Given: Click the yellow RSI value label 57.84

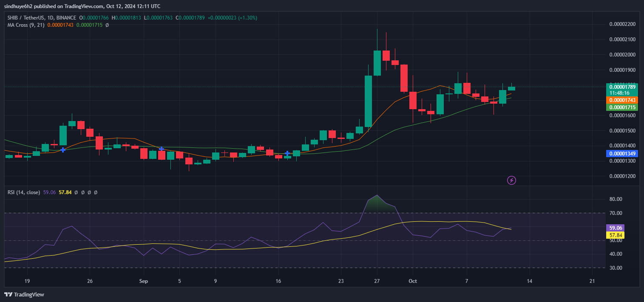Looking at the screenshot, I should pyautogui.click(x=616, y=235).
